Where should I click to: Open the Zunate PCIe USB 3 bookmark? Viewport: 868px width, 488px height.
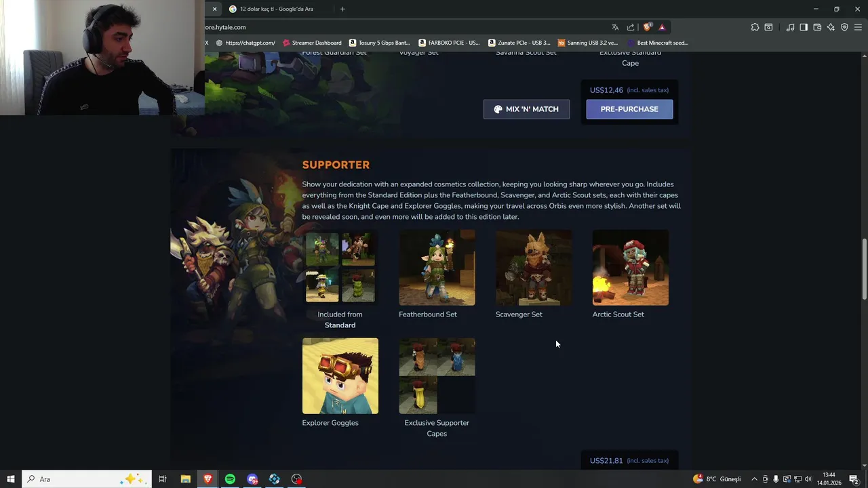pos(519,43)
